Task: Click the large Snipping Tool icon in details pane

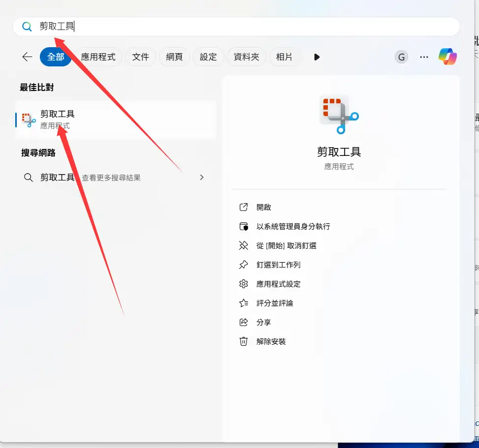Action: point(339,115)
